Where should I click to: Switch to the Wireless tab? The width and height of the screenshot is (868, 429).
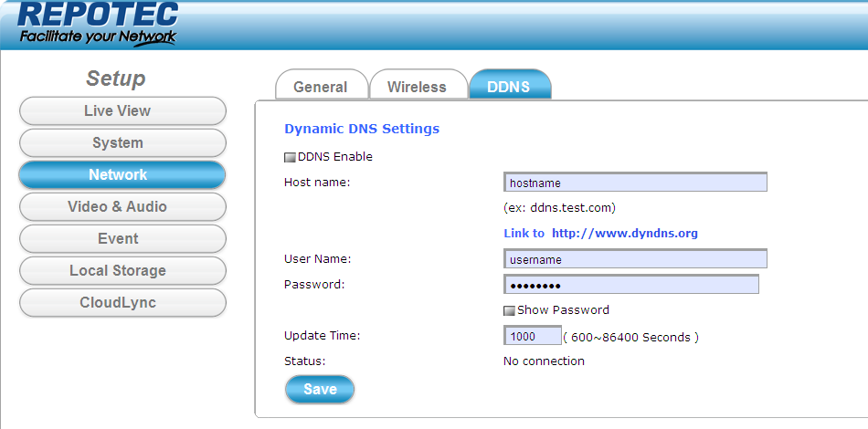pyautogui.click(x=417, y=87)
